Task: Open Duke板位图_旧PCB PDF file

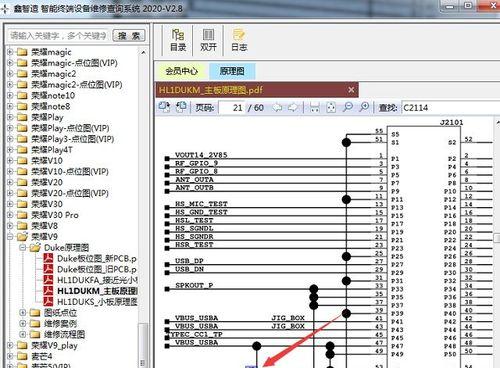Action: (x=97, y=269)
